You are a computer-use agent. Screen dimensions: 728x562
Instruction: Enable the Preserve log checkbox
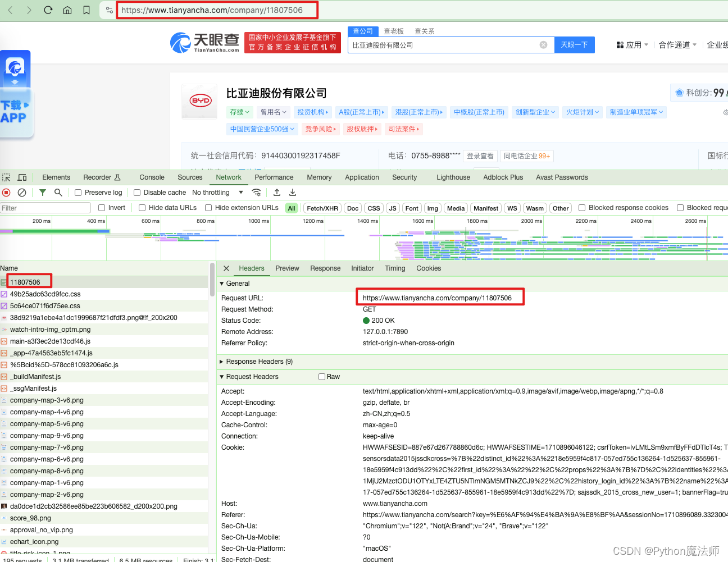click(x=78, y=193)
